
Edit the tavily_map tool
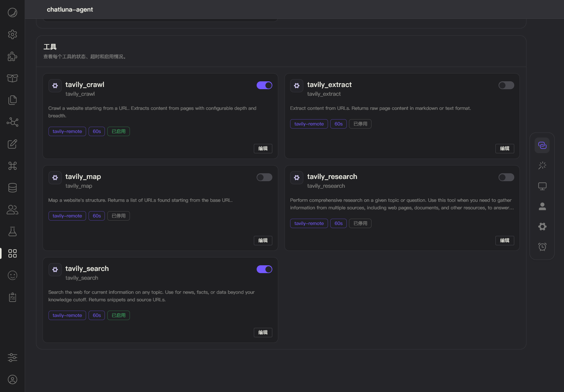[x=263, y=241]
